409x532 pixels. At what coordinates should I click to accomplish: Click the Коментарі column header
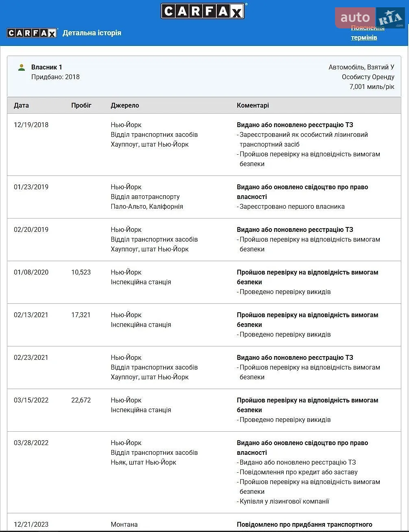click(253, 106)
